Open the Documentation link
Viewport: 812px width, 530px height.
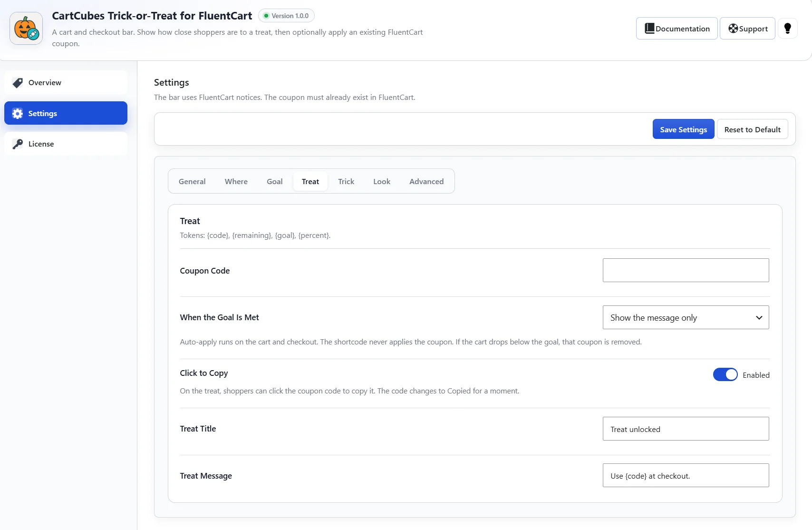(x=677, y=29)
